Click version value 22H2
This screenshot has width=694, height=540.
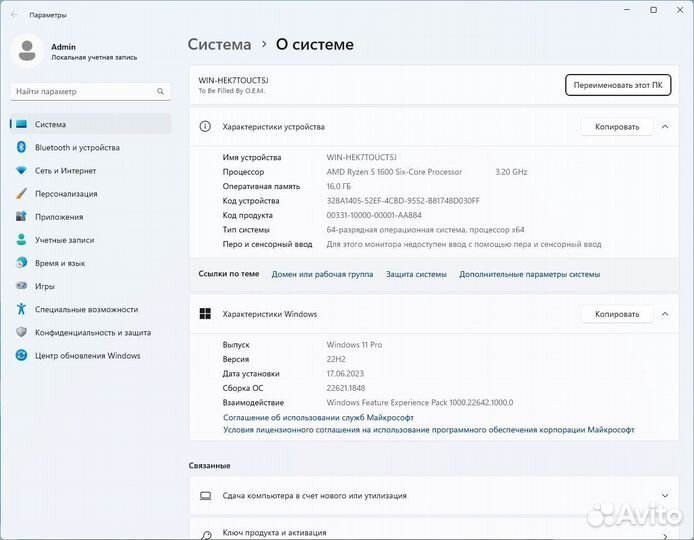(x=336, y=359)
